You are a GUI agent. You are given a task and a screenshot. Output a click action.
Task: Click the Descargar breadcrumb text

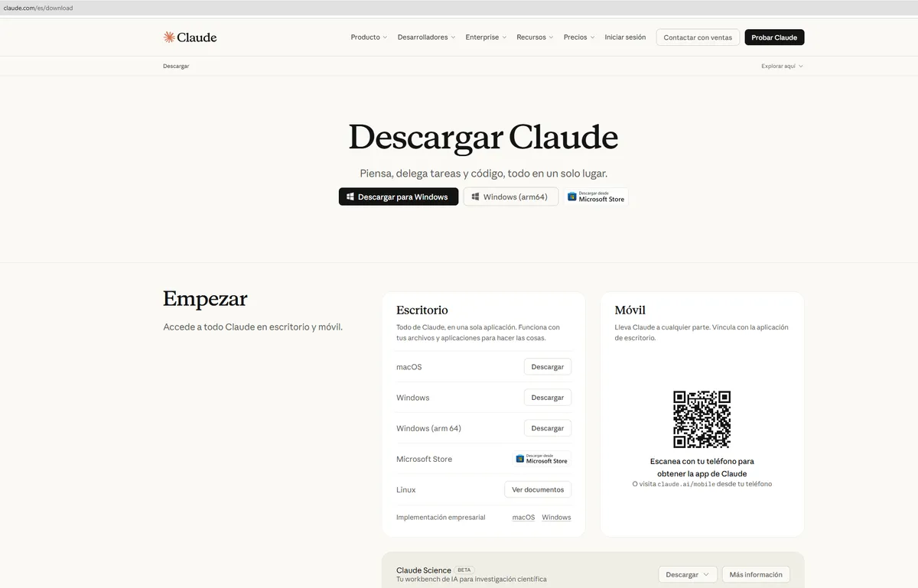coord(176,67)
